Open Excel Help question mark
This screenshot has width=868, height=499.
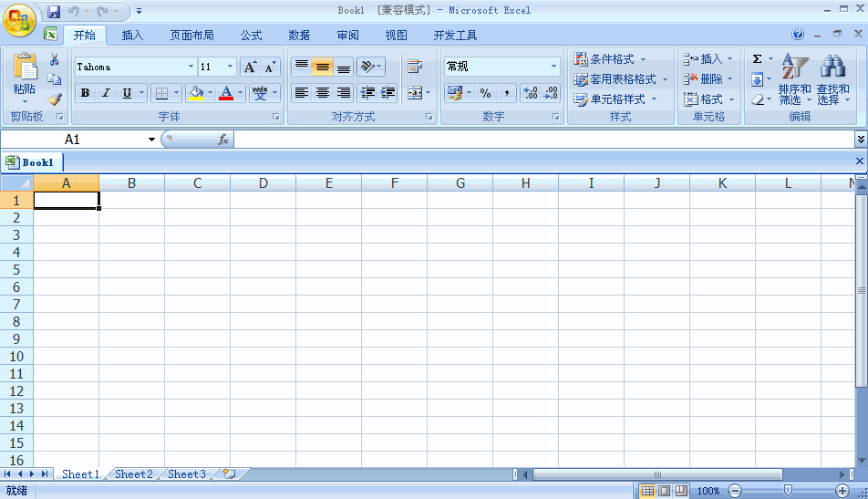point(798,35)
